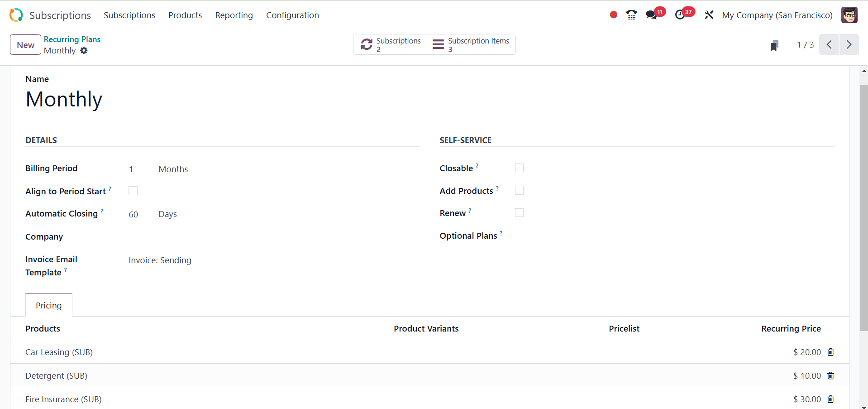
Task: Go to next record arrow
Action: (849, 44)
